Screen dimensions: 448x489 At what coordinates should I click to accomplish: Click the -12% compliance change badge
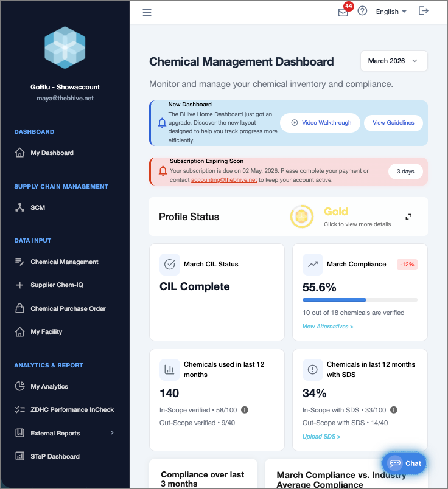(407, 265)
